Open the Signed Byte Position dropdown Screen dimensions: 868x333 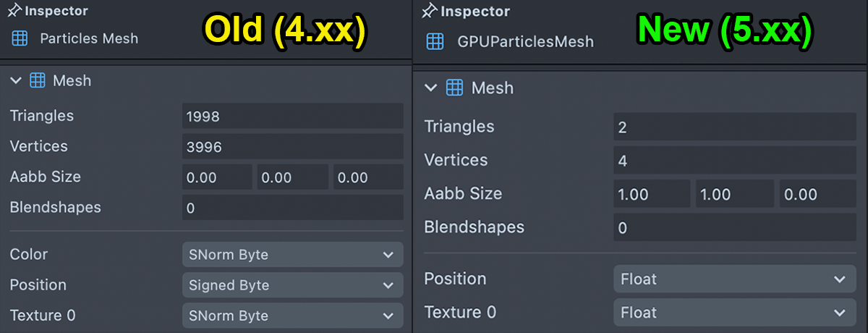point(292,285)
